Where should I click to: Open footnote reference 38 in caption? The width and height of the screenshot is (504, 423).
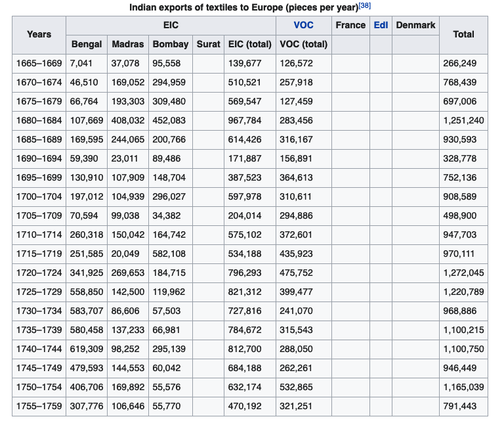[x=364, y=5]
